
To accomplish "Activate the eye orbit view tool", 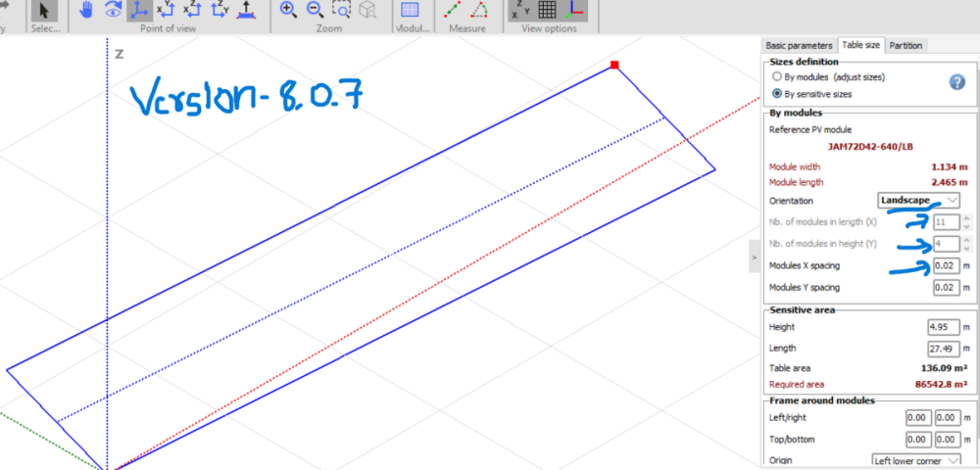I will (113, 10).
